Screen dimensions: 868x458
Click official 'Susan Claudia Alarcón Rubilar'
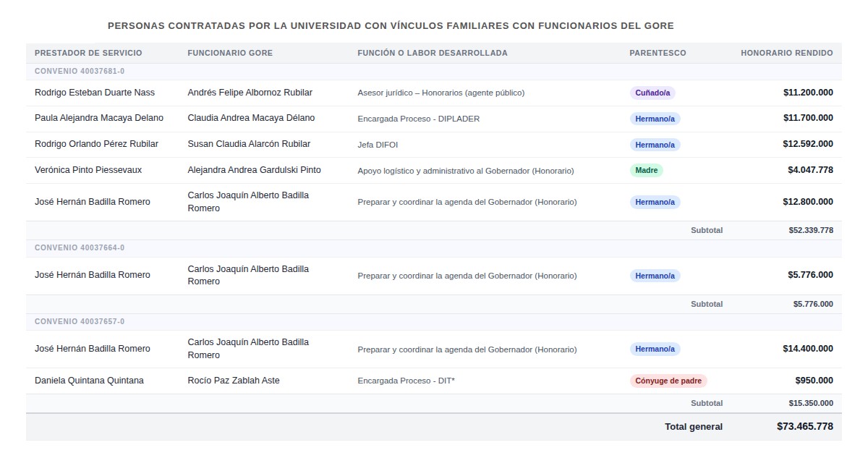click(x=249, y=144)
